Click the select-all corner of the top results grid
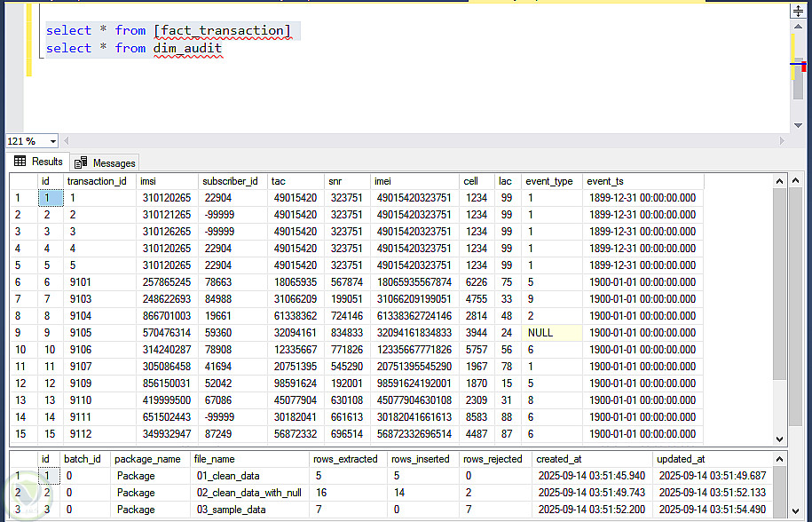Image resolution: width=812 pixels, height=522 pixels. click(21, 181)
